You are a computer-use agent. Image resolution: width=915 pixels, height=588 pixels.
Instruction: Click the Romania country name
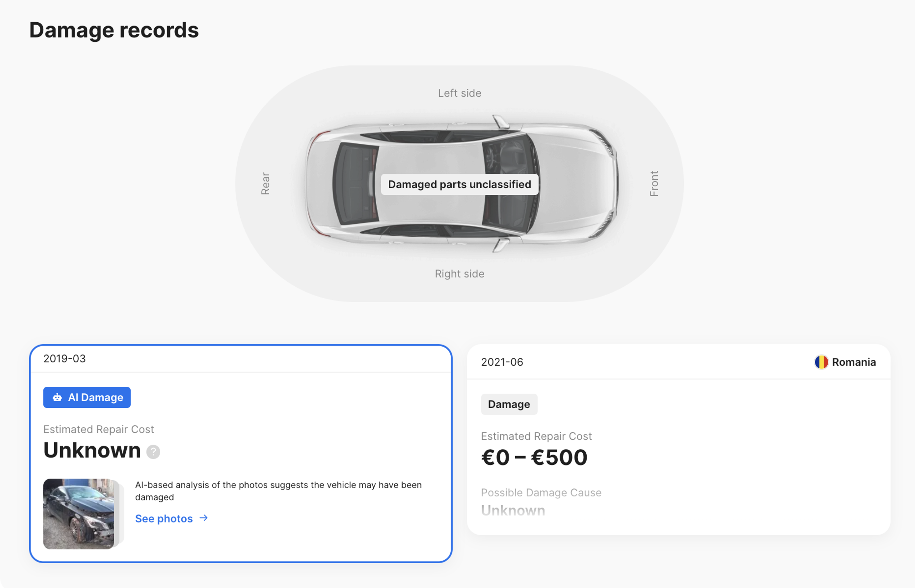[x=854, y=362]
